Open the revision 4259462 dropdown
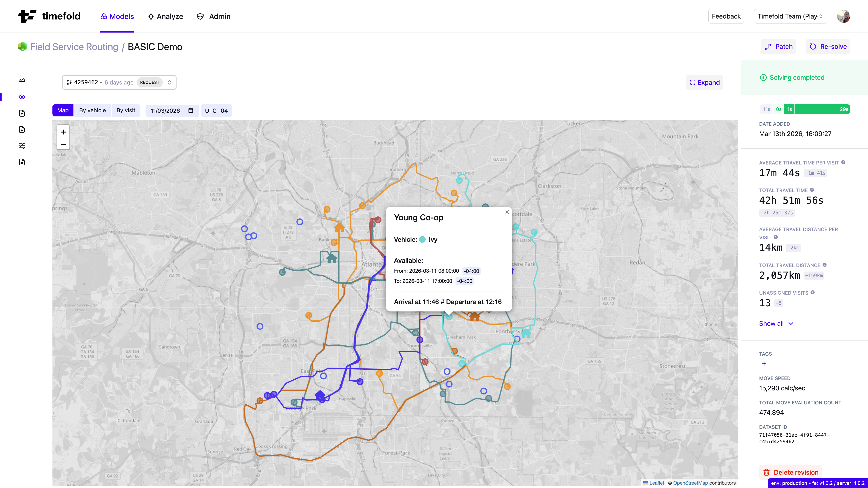 click(119, 82)
